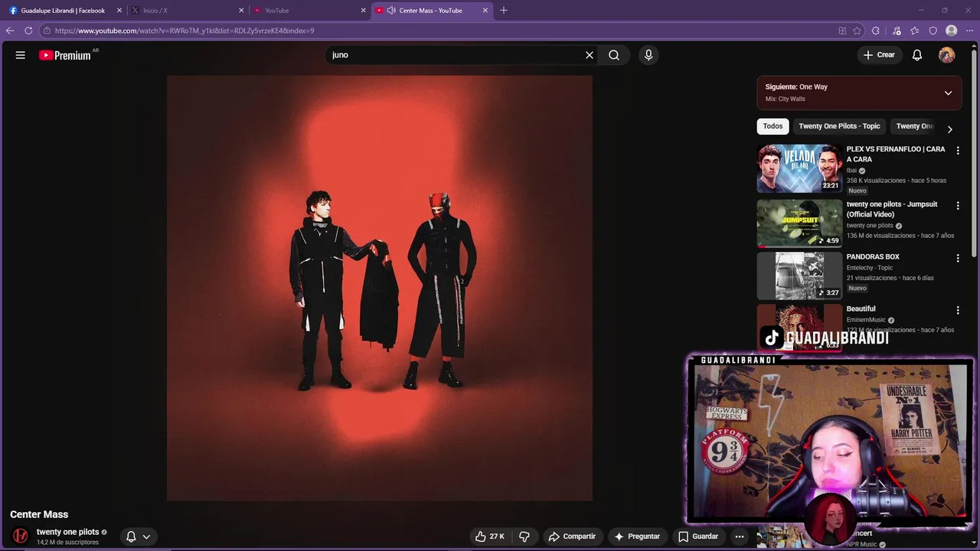Image resolution: width=980 pixels, height=551 pixels.
Task: Open PLEX VS FERNANFLOO video thumbnail
Action: [799, 168]
